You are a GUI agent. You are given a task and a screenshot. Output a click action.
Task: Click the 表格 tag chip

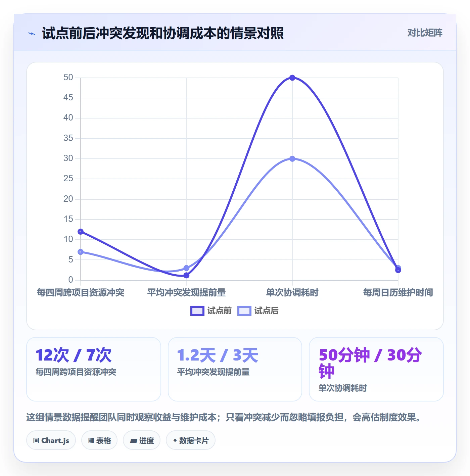tap(99, 440)
